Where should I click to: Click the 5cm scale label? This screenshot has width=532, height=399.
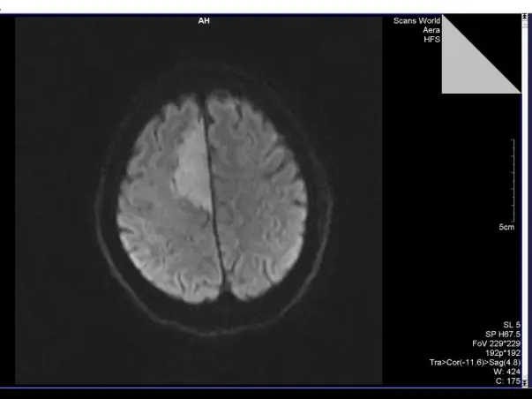pyautogui.click(x=506, y=227)
